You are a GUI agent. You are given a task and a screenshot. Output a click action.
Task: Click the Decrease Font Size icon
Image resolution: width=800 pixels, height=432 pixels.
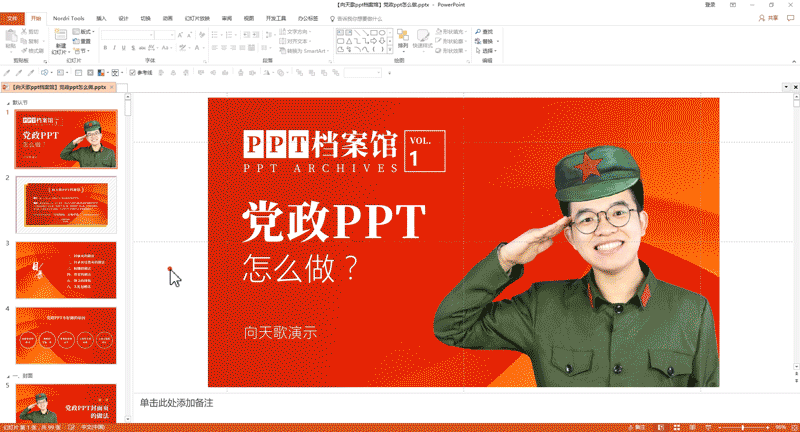pos(189,35)
